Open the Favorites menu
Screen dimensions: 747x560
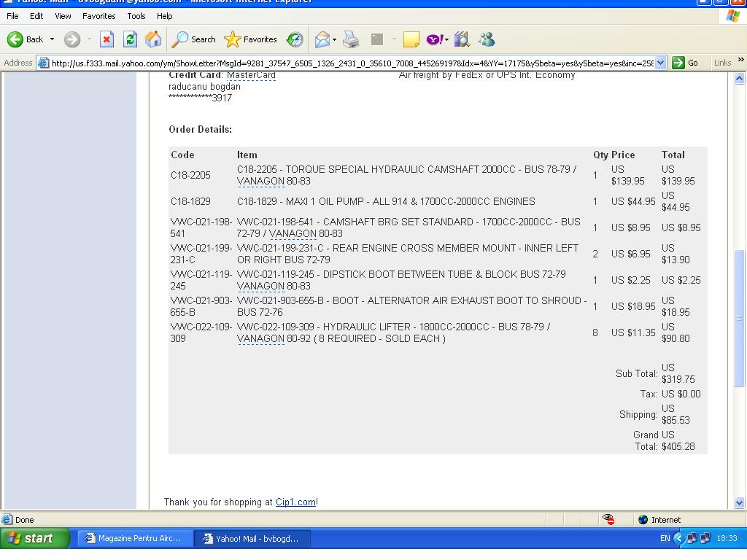coord(98,16)
